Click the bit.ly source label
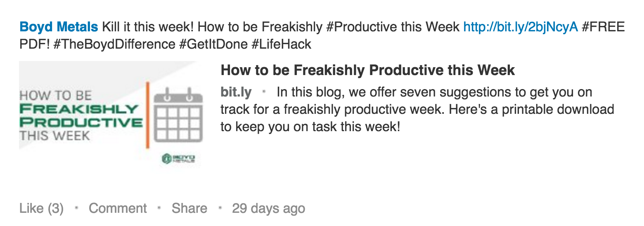 tap(236, 92)
